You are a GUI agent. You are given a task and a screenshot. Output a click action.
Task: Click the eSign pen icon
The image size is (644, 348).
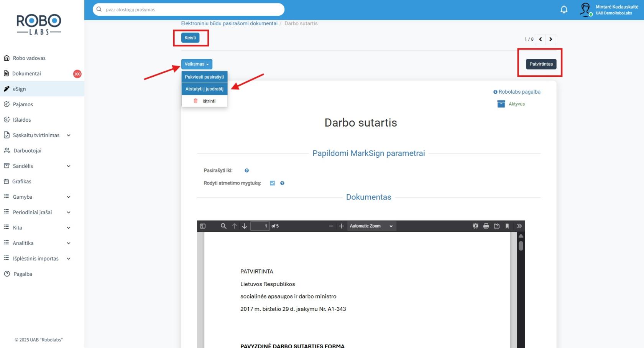pyautogui.click(x=7, y=89)
